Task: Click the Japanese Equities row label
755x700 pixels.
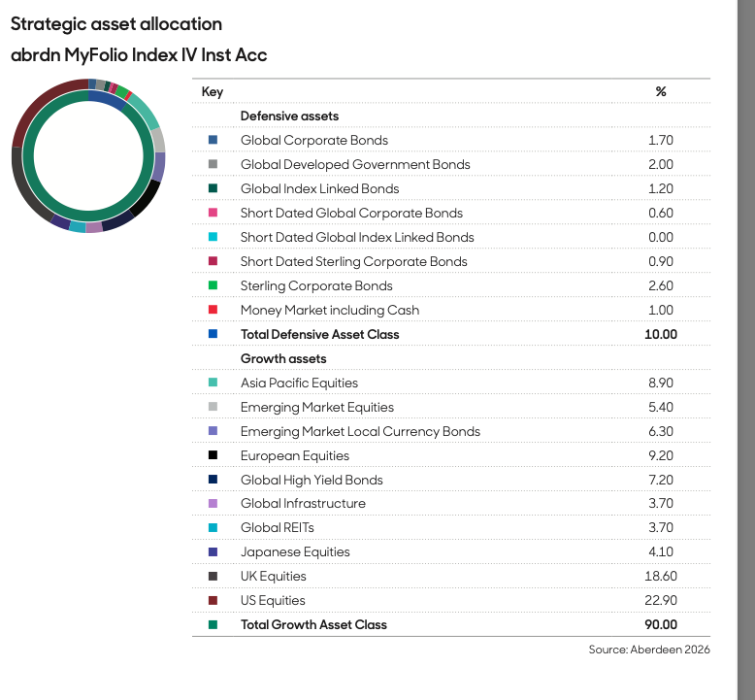Action: [295, 551]
